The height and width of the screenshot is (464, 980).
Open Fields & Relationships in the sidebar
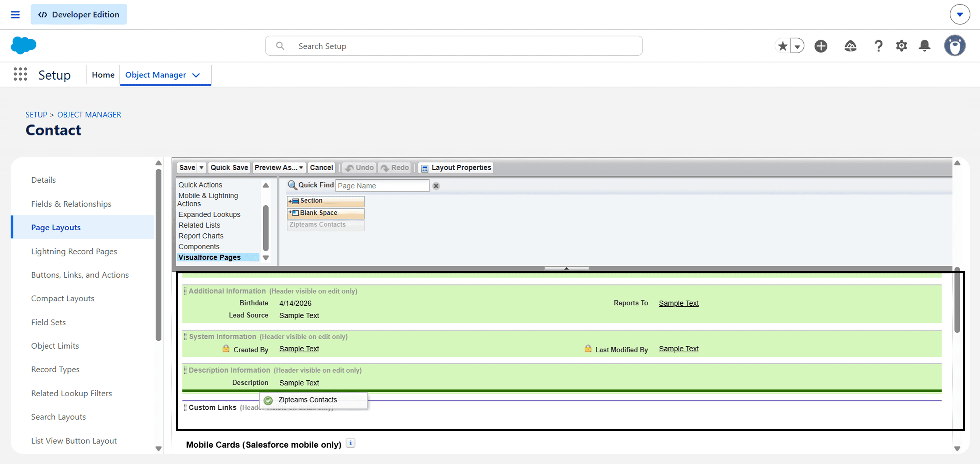click(71, 204)
